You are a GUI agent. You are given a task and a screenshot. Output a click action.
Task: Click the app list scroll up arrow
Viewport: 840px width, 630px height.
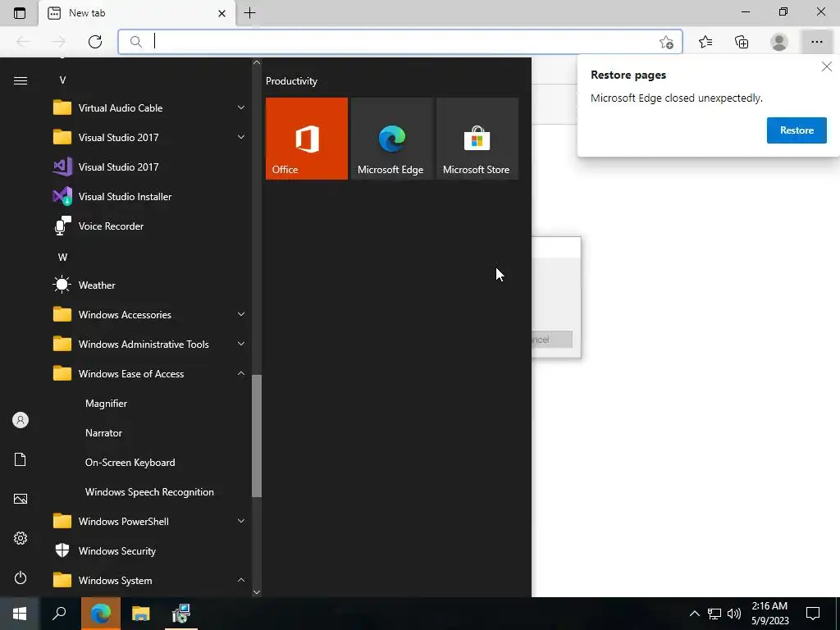point(257,62)
